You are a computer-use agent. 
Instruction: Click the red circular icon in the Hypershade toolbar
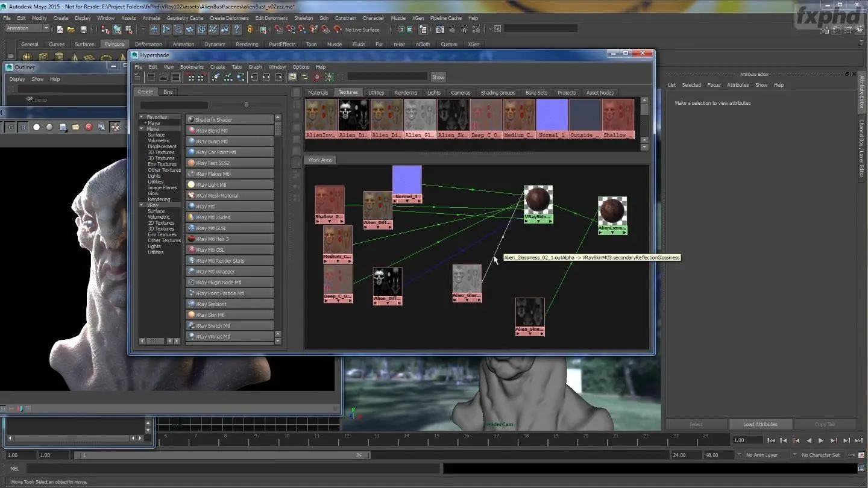[x=317, y=77]
